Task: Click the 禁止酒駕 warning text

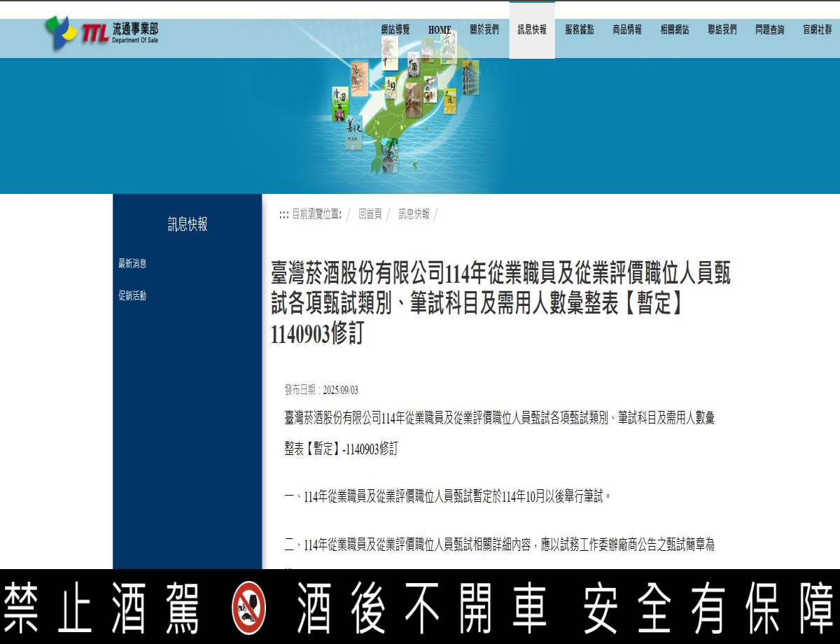Action: (x=102, y=608)
